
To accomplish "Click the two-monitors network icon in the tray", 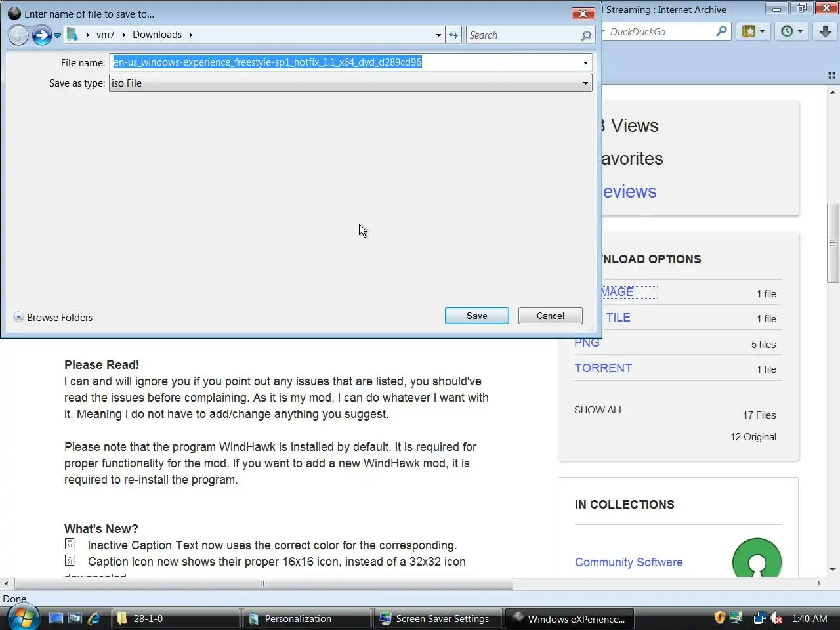I will click(x=760, y=618).
